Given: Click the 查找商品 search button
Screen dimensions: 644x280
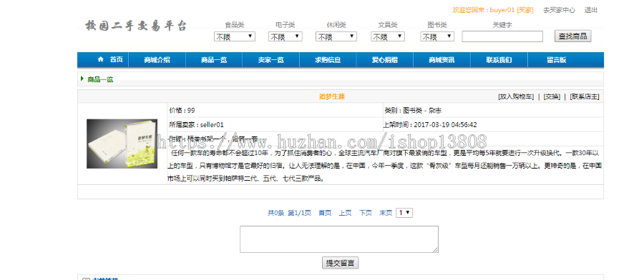Looking at the screenshot, I should [x=573, y=36].
